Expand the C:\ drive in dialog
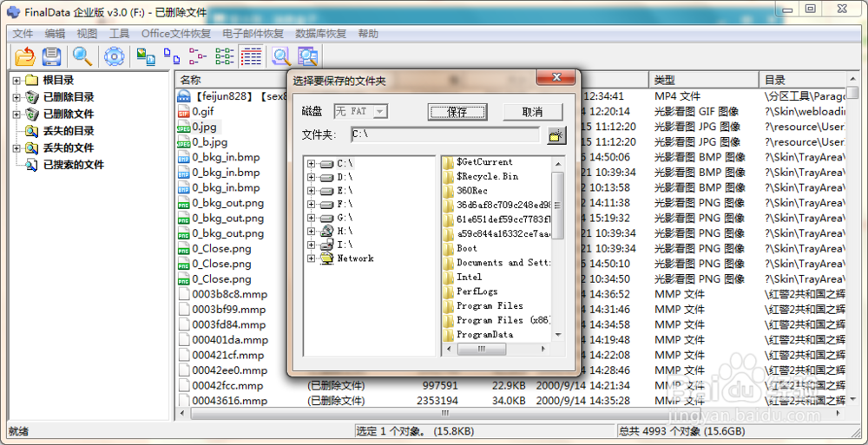Screen dimensions: 868x445 (x=312, y=164)
